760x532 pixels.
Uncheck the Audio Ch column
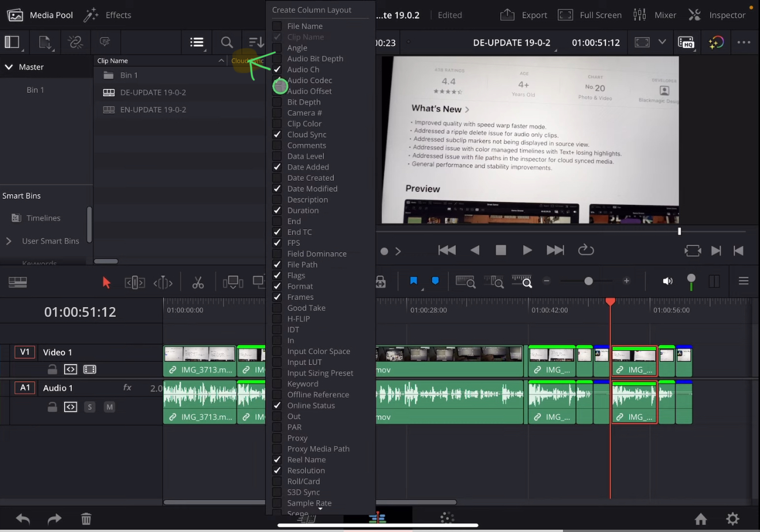pos(277,69)
